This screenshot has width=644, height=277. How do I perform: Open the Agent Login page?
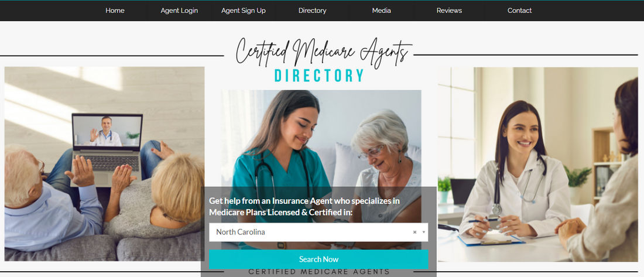pos(179,11)
